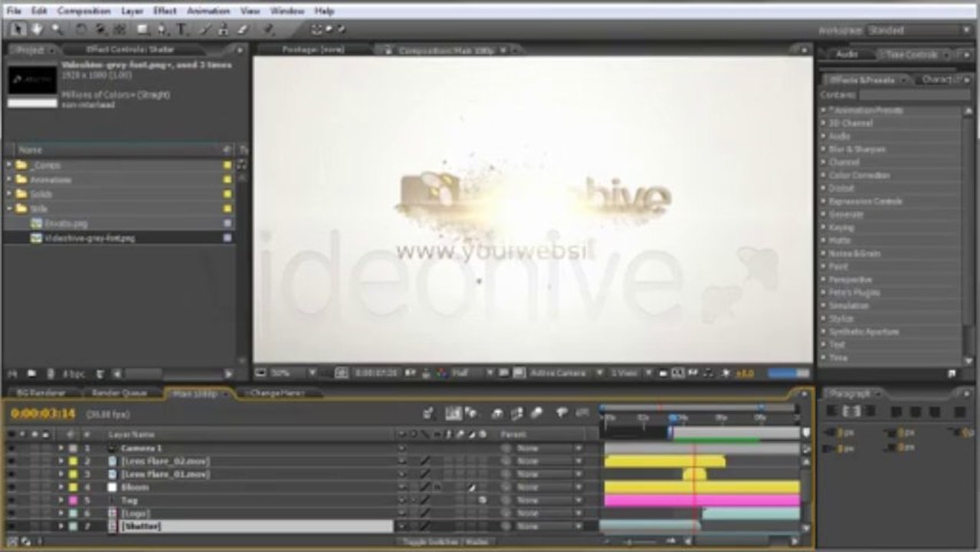Expand the Solids folder in Project

(x=9, y=194)
